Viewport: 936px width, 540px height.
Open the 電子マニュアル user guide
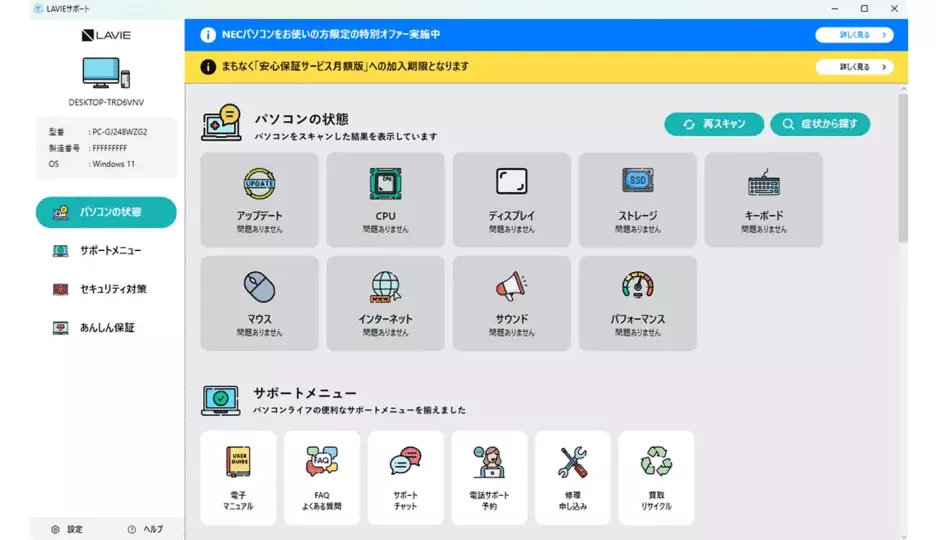238,477
